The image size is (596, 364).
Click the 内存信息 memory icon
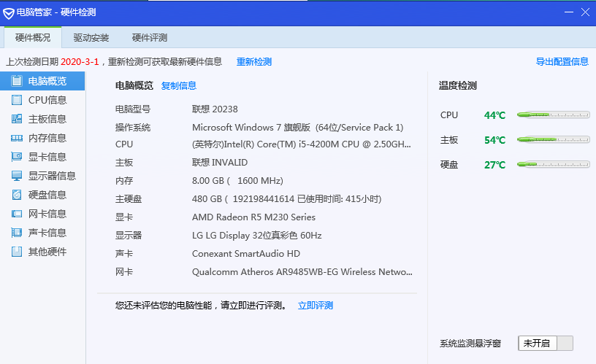coord(17,138)
